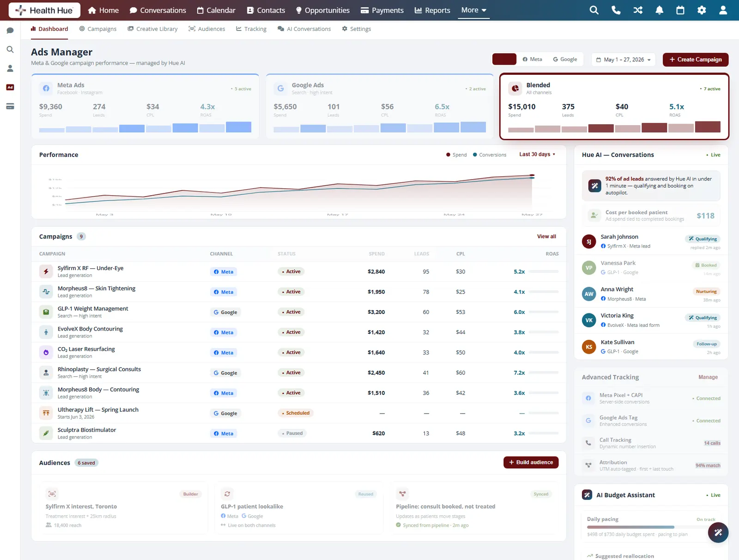
Task: Open notifications bell in the header
Action: (x=660, y=10)
